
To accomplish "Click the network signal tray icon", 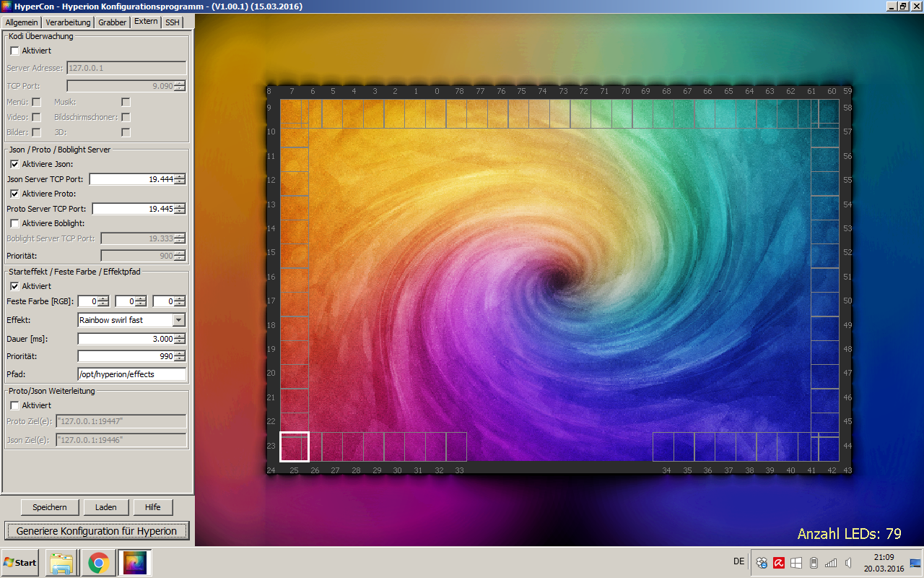I will pyautogui.click(x=831, y=563).
